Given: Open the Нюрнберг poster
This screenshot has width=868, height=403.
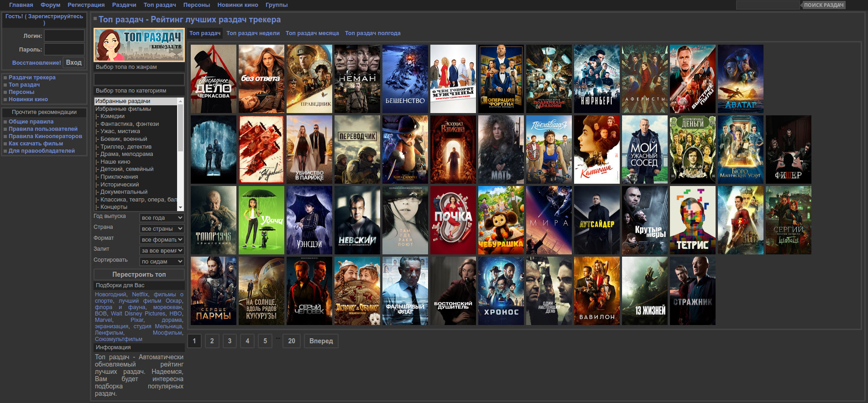Looking at the screenshot, I should (597, 79).
